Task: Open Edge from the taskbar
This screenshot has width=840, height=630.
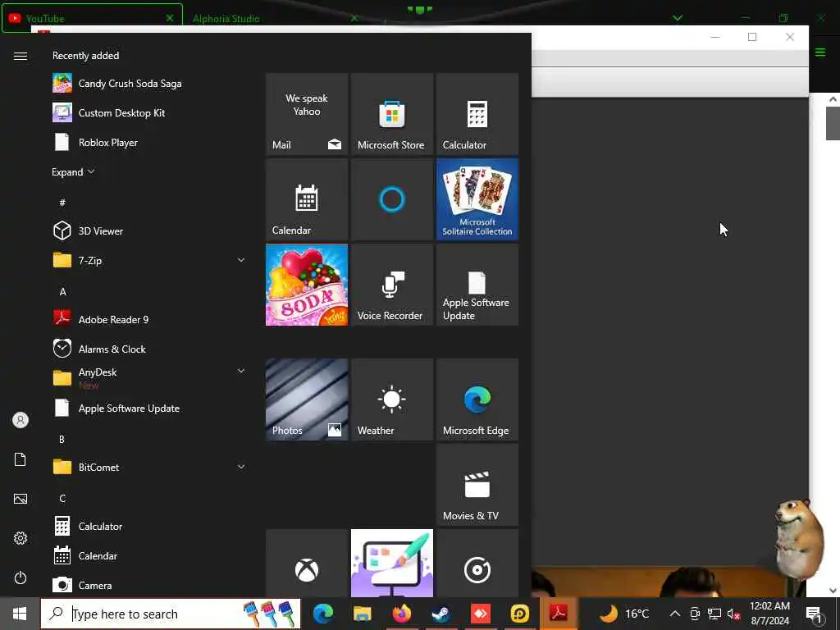Action: (x=323, y=614)
